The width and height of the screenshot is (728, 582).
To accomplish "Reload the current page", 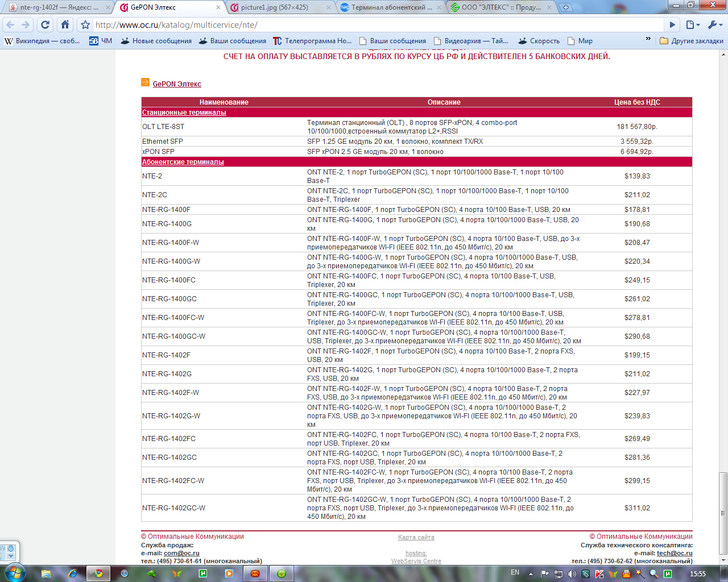I will tap(45, 25).
